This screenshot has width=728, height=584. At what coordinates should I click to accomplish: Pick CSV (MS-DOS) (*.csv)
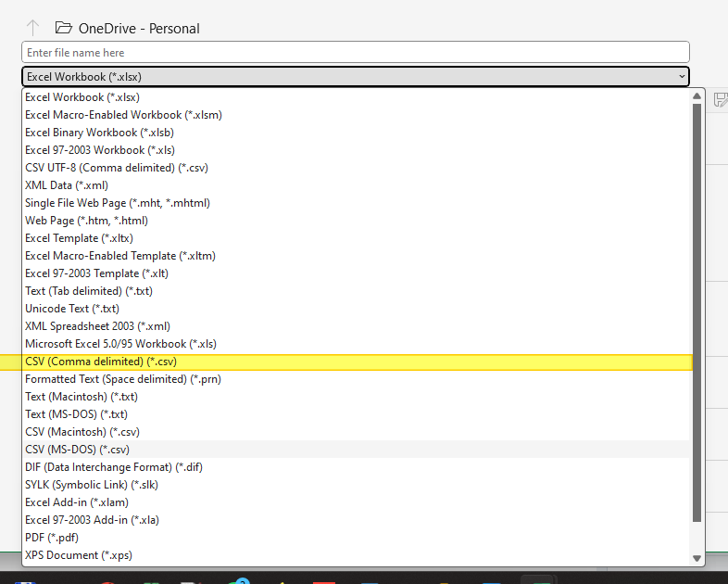(357, 450)
